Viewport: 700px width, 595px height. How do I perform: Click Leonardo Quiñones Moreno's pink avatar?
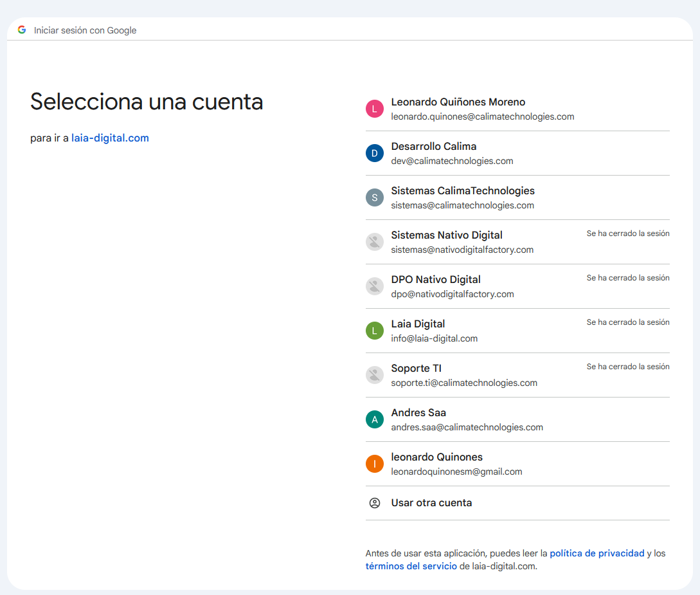point(375,109)
